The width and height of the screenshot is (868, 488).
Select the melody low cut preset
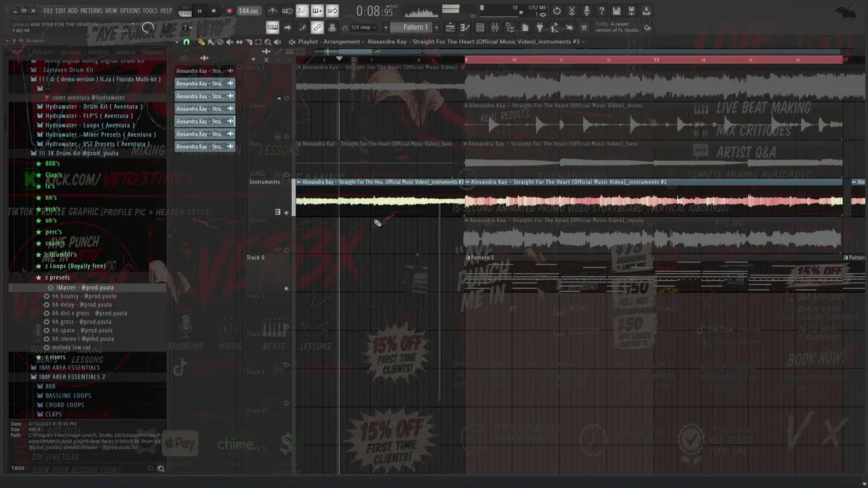[x=71, y=347]
